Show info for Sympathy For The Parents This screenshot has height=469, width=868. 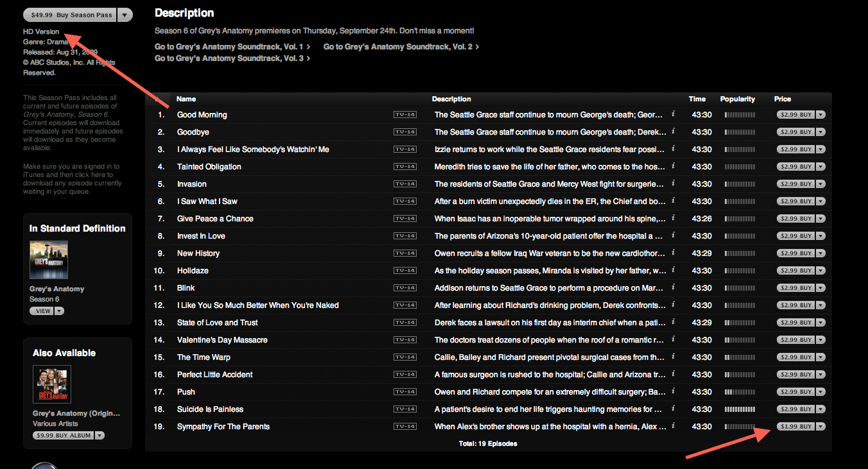pyautogui.click(x=673, y=426)
